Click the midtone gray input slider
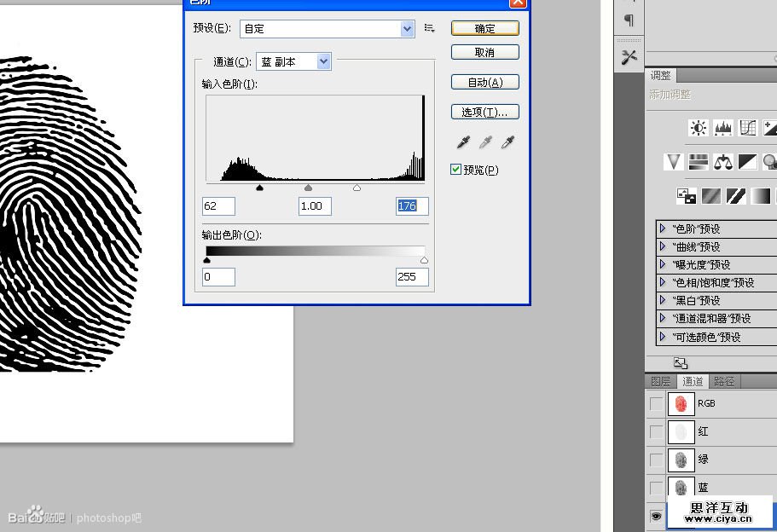 (308, 188)
